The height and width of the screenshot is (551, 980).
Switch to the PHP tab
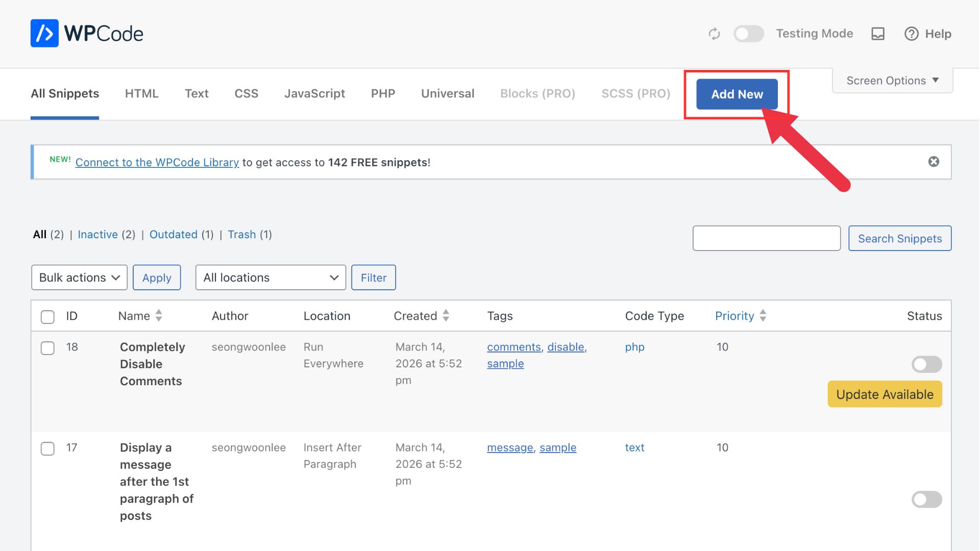pyautogui.click(x=383, y=93)
